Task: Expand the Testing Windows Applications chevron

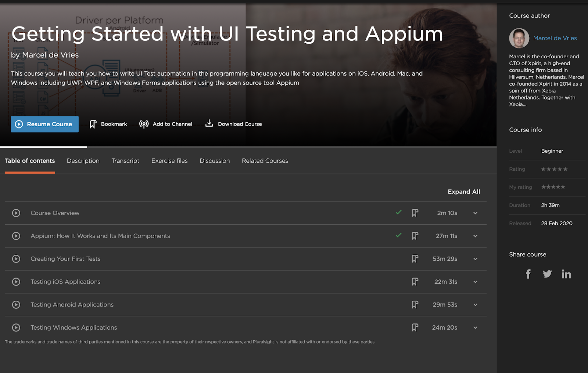Action: click(475, 327)
